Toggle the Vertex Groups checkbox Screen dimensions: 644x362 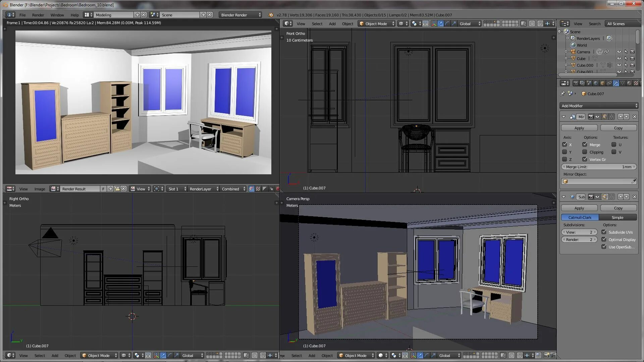(x=585, y=159)
